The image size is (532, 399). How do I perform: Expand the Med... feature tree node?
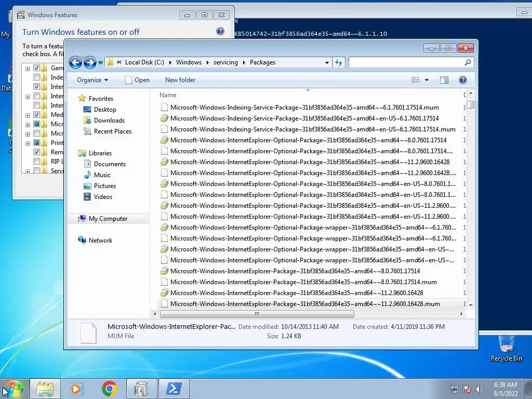pos(28,115)
